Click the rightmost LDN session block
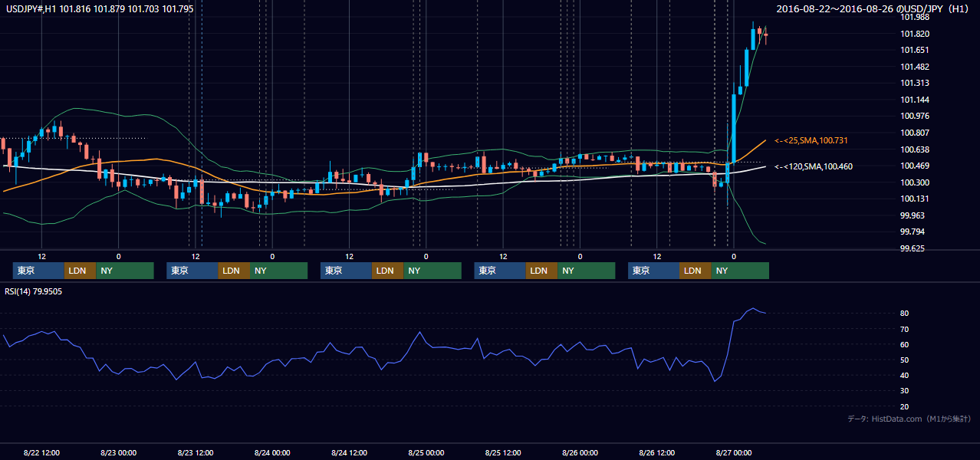Viewport: 980px width, 460px height. [695, 271]
